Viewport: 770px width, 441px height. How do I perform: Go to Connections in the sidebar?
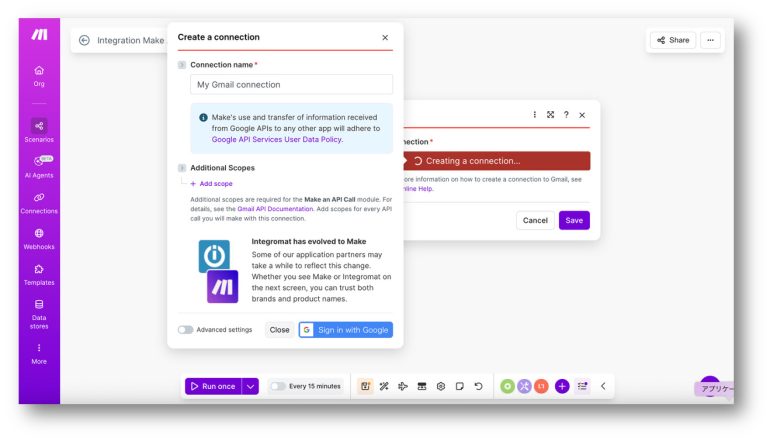[x=39, y=203]
